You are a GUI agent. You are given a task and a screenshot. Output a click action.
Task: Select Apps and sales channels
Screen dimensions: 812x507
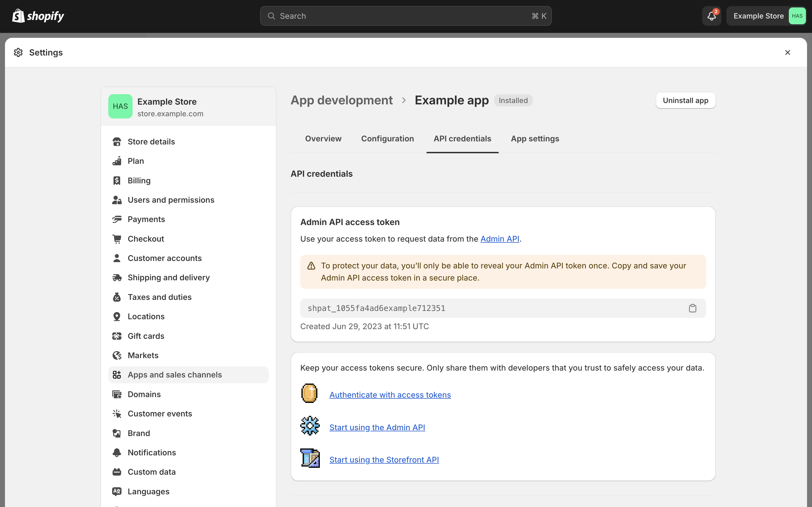pyautogui.click(x=188, y=375)
